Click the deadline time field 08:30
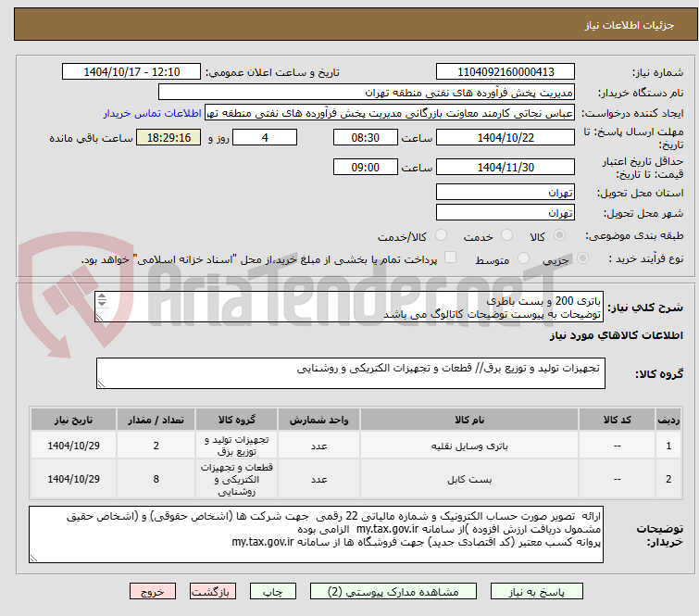 (x=365, y=137)
